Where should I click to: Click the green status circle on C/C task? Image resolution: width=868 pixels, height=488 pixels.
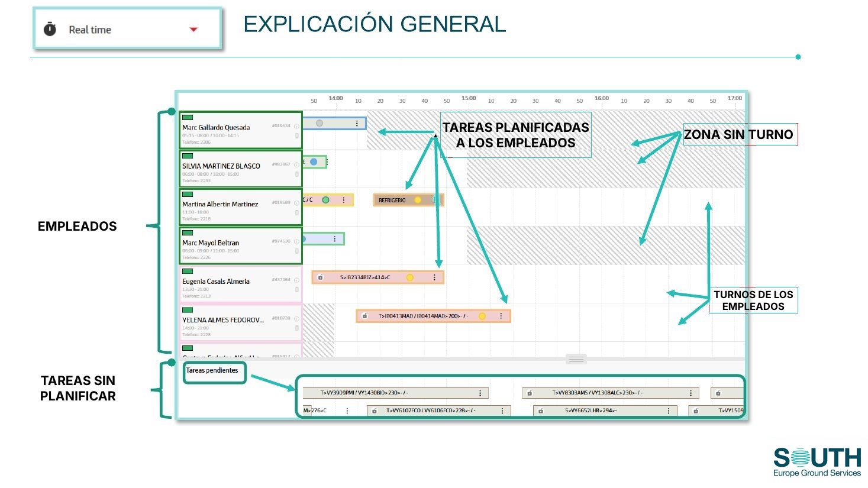[x=325, y=200]
